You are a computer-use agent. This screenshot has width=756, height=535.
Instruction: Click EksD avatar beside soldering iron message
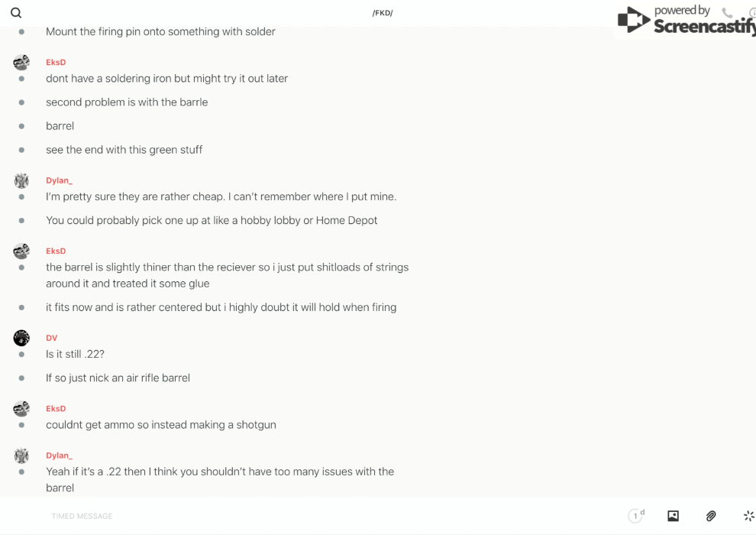point(21,62)
